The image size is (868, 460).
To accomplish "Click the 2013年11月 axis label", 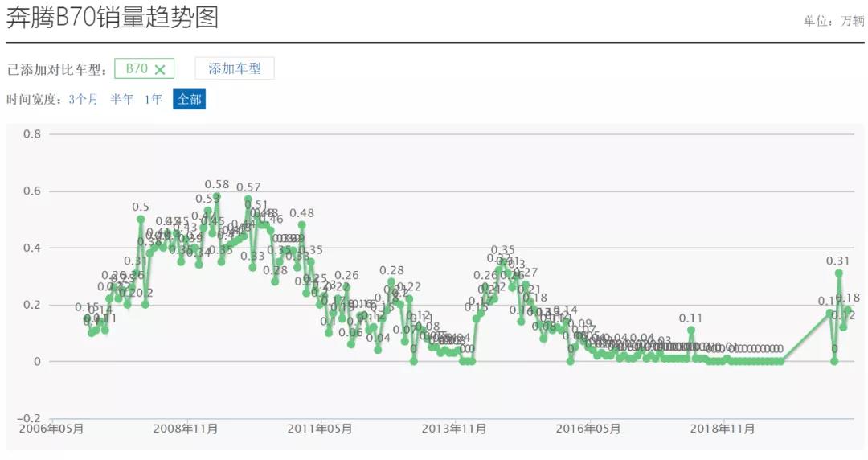I will click(454, 429).
